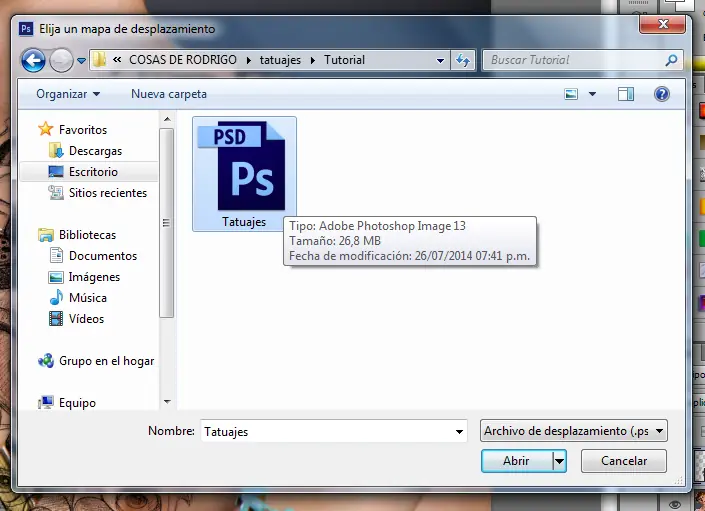The height and width of the screenshot is (511, 705).
Task: Select Bibliotecas in navigation pane
Action: [x=88, y=235]
